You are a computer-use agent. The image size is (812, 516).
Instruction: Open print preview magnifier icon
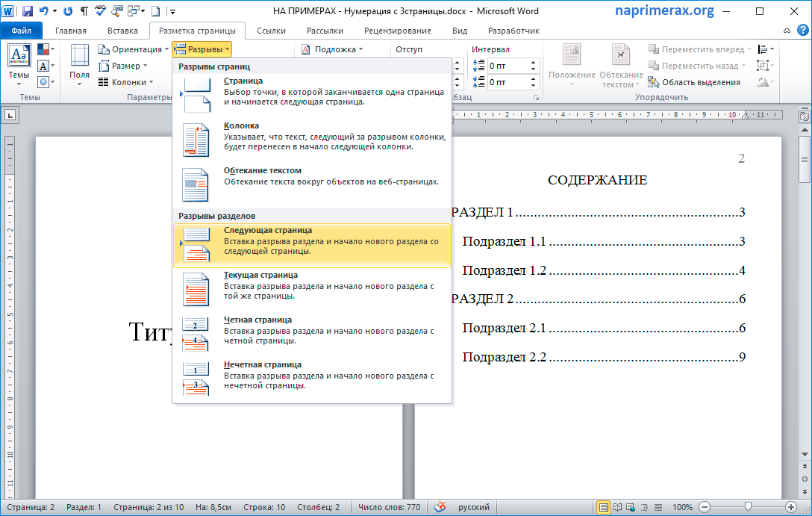118,11
